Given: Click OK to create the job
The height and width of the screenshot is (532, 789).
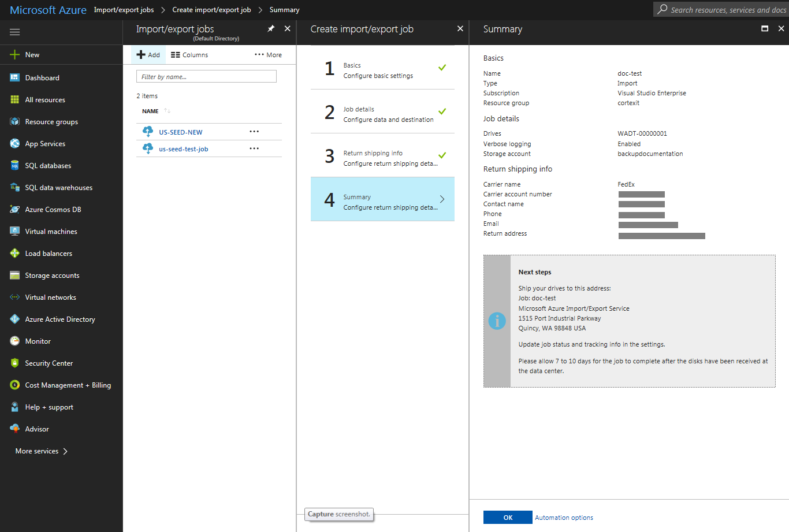Looking at the screenshot, I should click(508, 518).
